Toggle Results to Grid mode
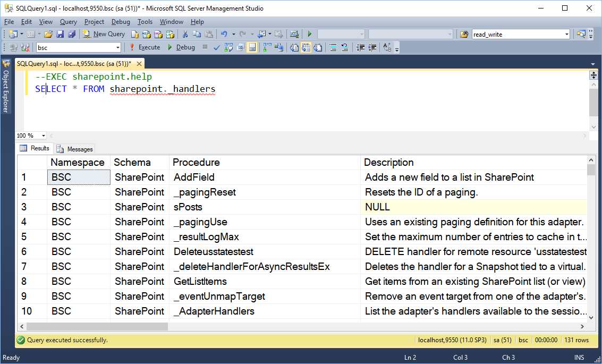 click(306, 47)
